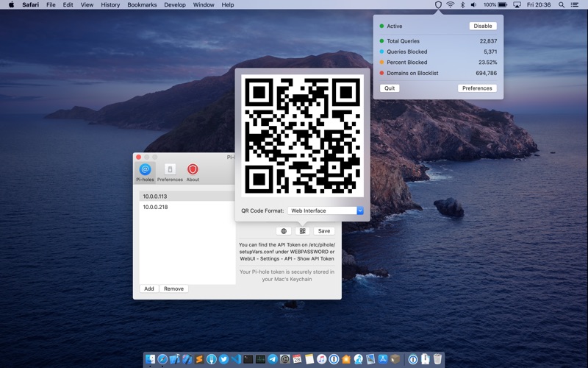Open the Develop menu
This screenshot has width=588, height=368.
pyautogui.click(x=175, y=5)
